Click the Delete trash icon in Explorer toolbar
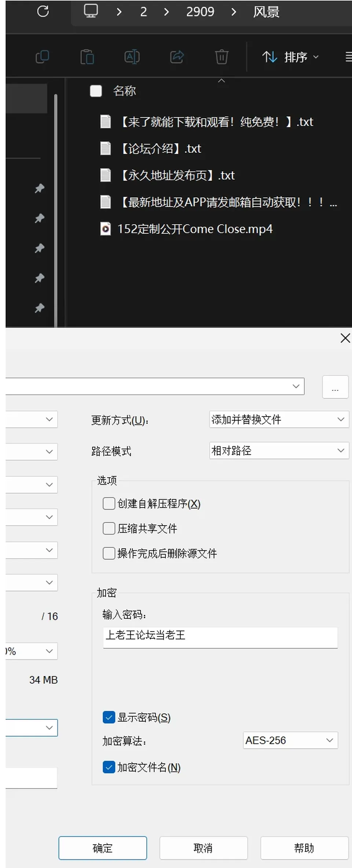Image resolution: width=352 pixels, height=868 pixels. pos(221,57)
